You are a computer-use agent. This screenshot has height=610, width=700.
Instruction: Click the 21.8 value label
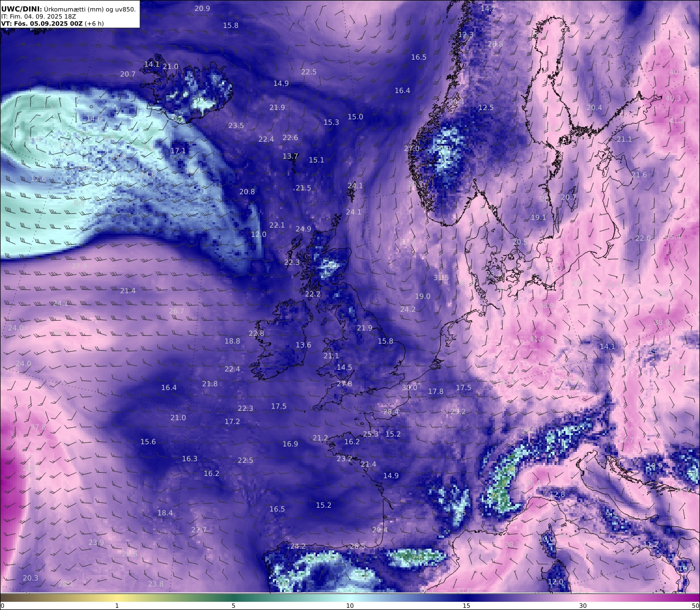pyautogui.click(x=210, y=384)
